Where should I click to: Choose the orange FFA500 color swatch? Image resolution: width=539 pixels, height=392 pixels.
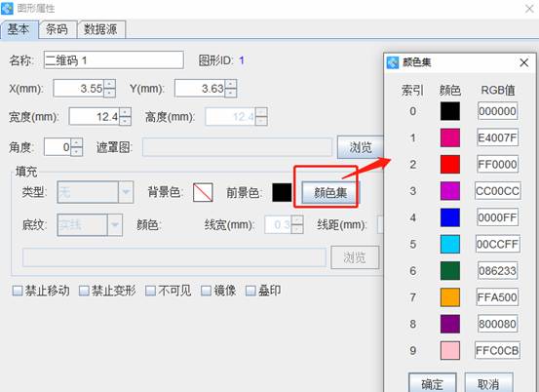click(450, 297)
